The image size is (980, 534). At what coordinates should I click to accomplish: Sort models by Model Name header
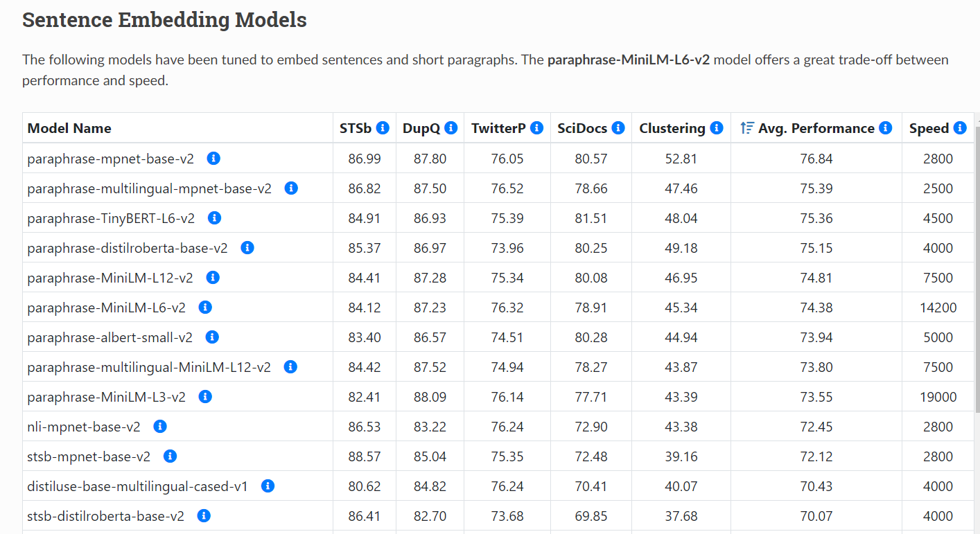point(69,128)
